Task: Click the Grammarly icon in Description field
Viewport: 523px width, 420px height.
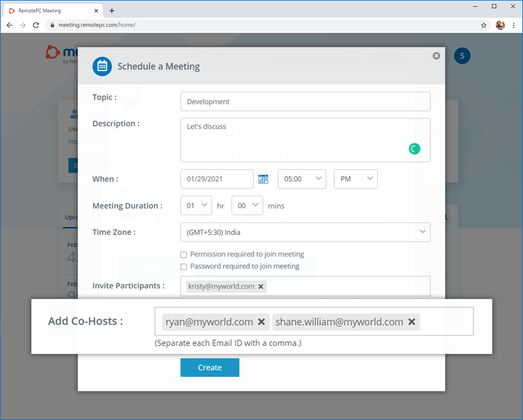Action: [x=414, y=149]
